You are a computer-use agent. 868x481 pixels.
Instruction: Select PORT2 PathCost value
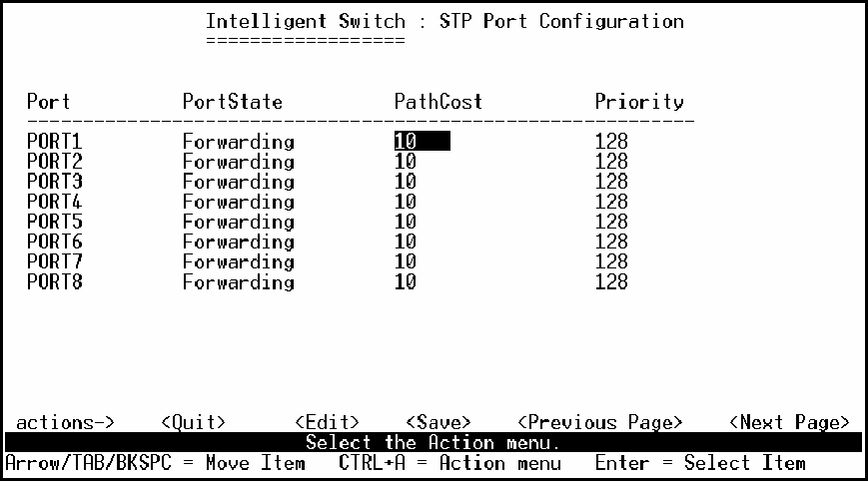coord(405,162)
